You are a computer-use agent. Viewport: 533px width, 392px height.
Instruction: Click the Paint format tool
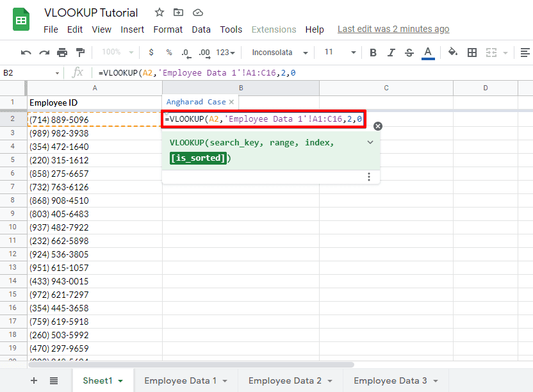point(79,52)
